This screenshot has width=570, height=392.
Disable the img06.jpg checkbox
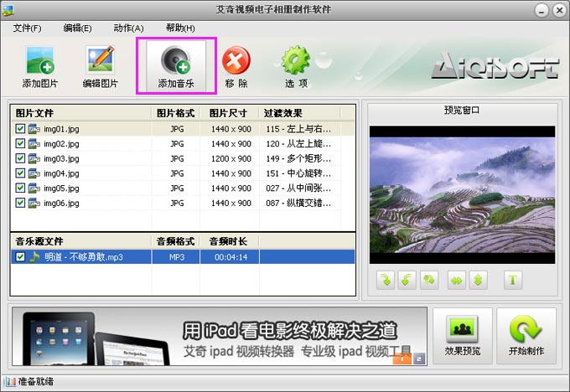point(20,203)
